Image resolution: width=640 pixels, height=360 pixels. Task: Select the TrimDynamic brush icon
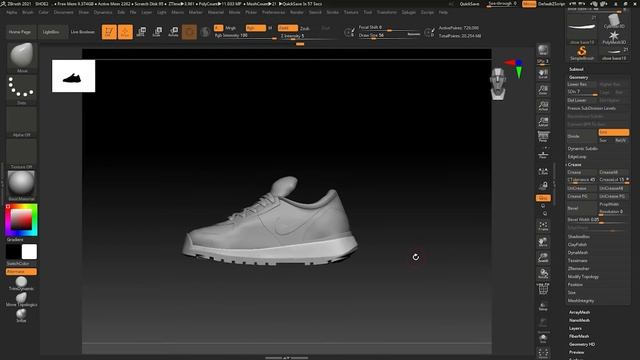[21, 283]
